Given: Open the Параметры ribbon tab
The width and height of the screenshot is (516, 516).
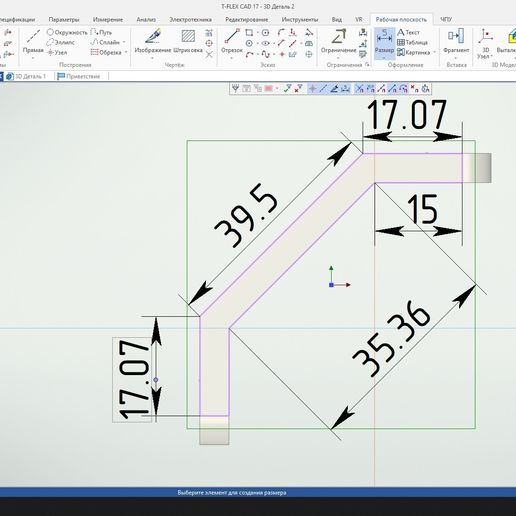Looking at the screenshot, I should pos(64,20).
